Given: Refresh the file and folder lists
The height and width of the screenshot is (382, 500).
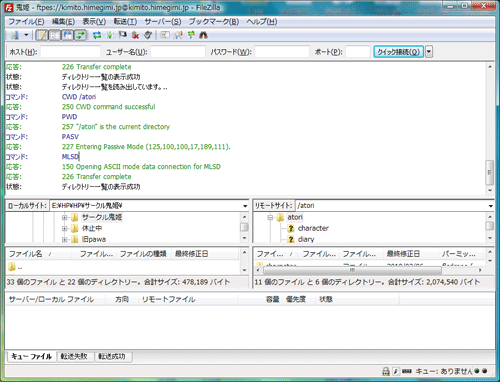Looking at the screenshot, I should [97, 35].
